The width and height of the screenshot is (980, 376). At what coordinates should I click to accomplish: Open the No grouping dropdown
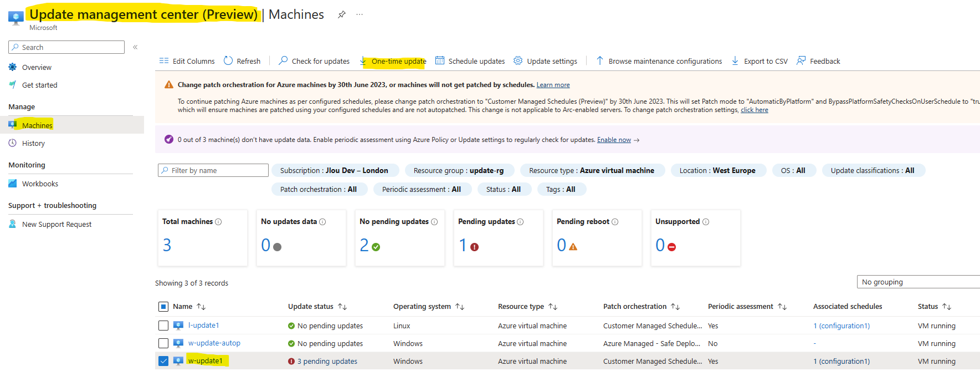(919, 282)
